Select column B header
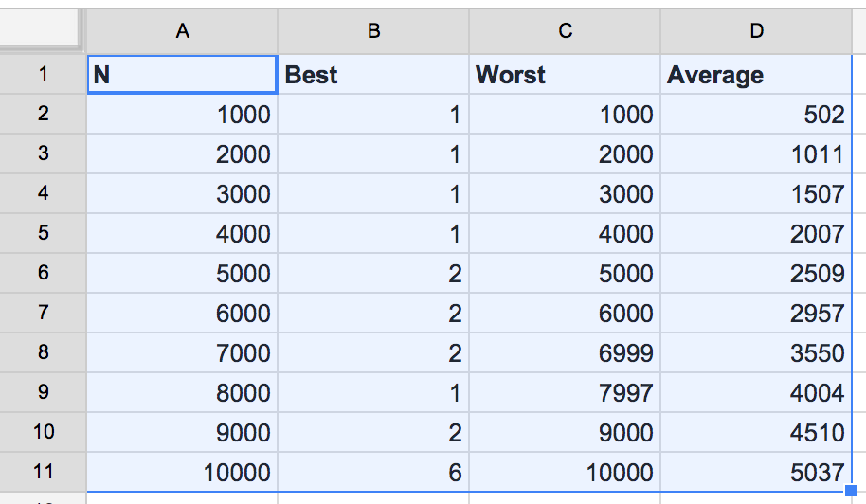866x504 pixels. tap(373, 31)
